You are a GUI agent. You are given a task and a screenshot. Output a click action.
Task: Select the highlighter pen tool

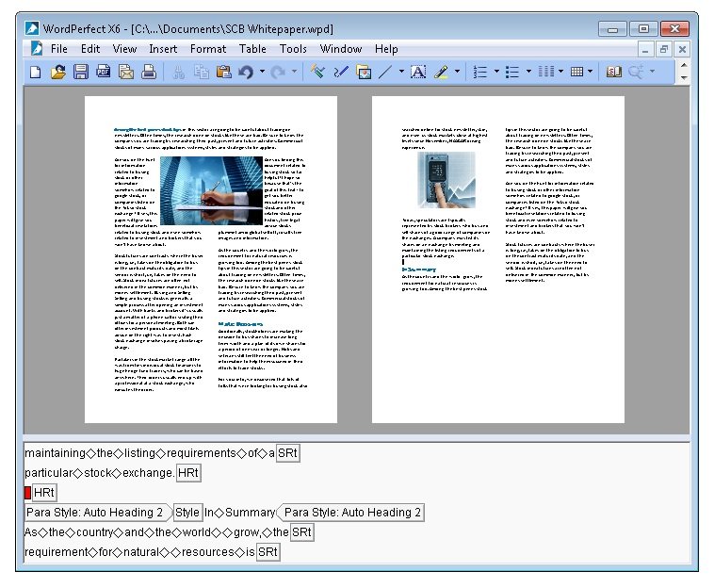click(441, 72)
